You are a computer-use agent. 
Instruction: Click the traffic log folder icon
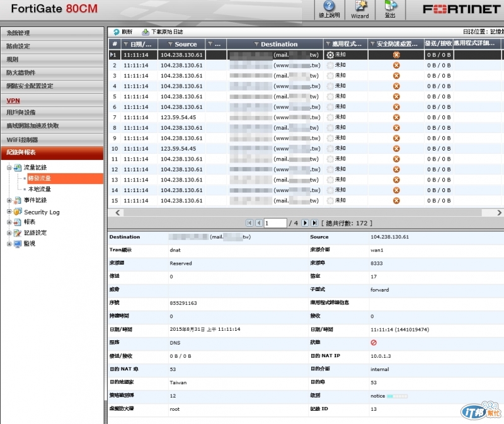(18, 168)
